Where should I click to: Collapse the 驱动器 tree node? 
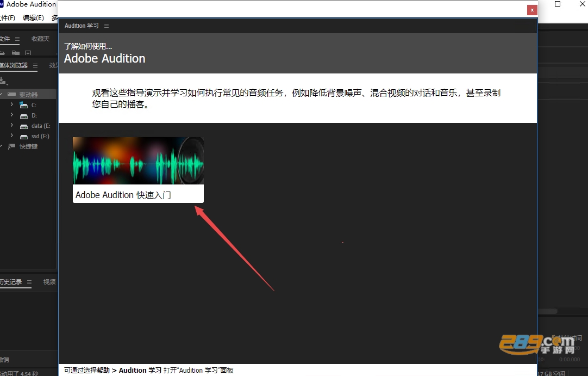[2, 94]
